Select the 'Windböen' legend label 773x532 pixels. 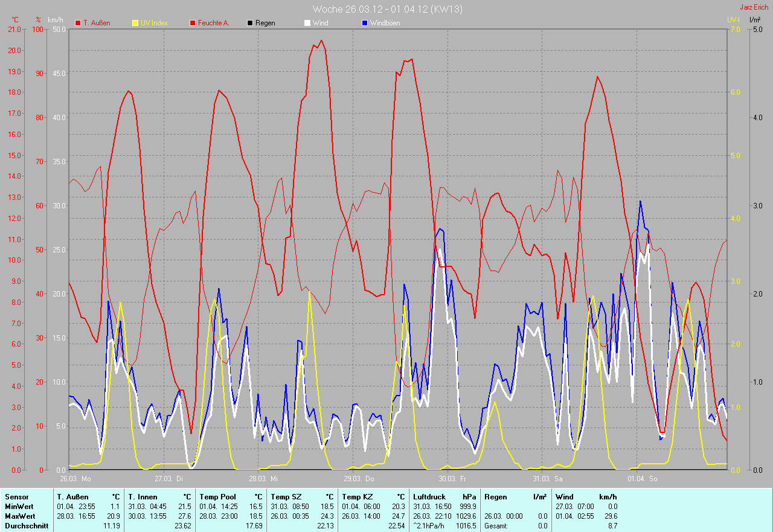point(385,23)
